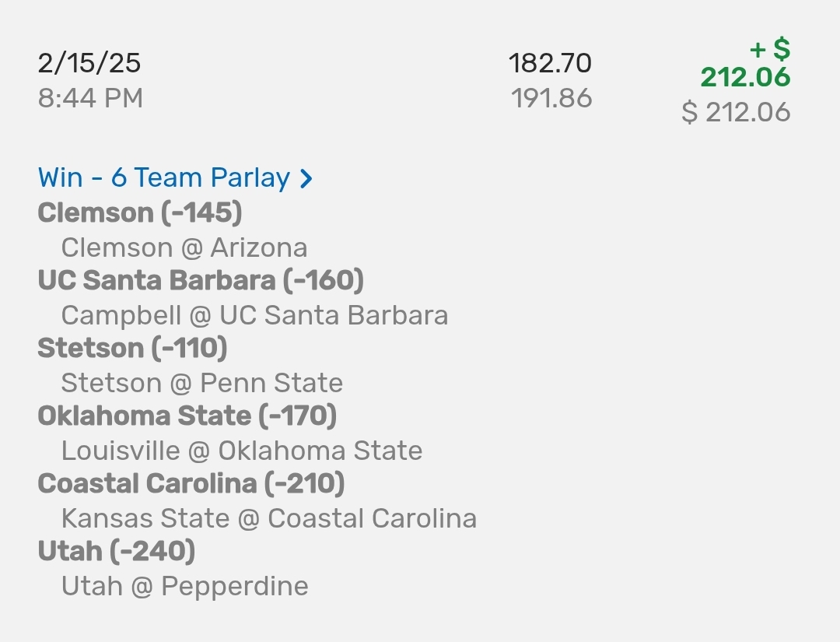Select the Stetson (-110) pick
The image size is (840, 642).
[132, 348]
